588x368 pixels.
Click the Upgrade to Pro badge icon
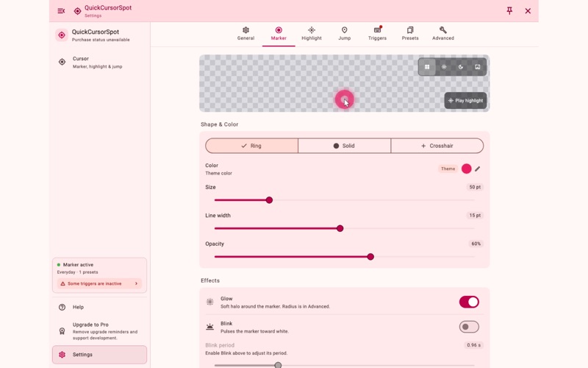pyautogui.click(x=62, y=330)
